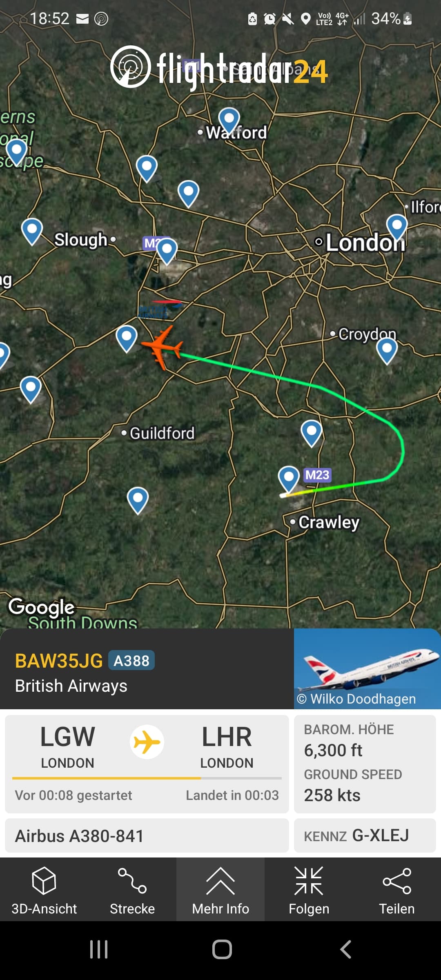This screenshot has height=980, width=441.
Task: Tap the G-XLEJ registration field
Action: pos(365,835)
